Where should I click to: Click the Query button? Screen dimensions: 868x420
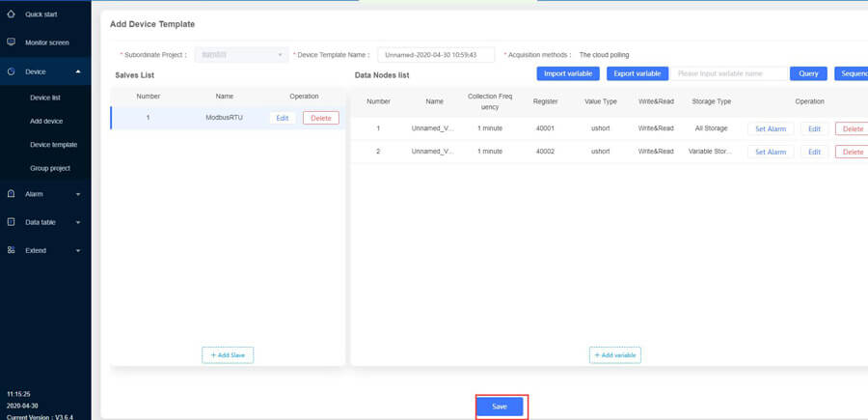pos(808,73)
